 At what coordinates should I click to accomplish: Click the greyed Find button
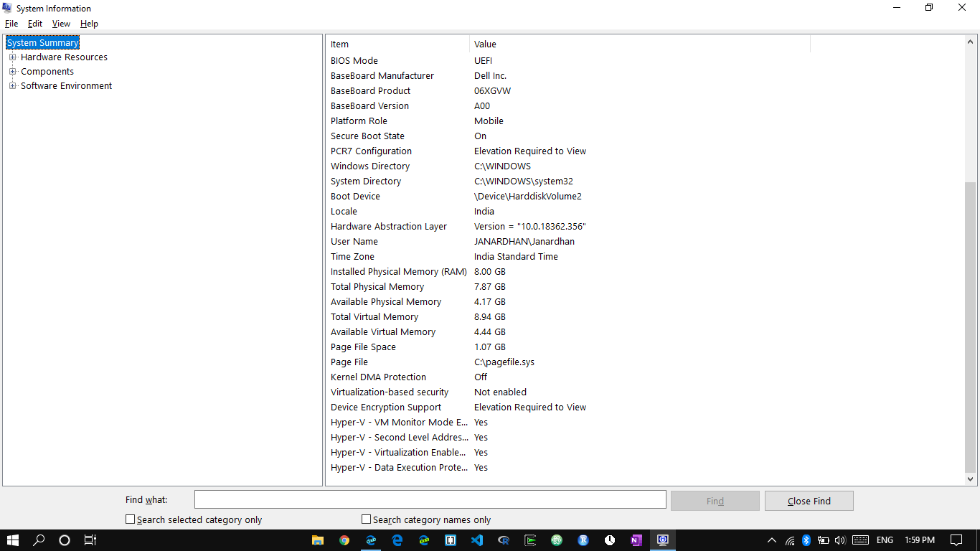pyautogui.click(x=715, y=501)
